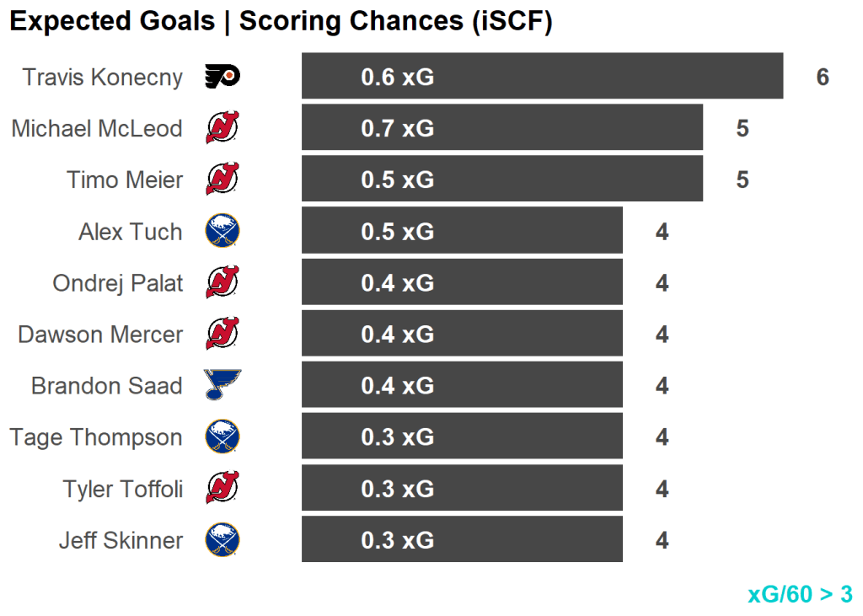
Task: Click the Sabres logo next to Jeff Skinner
Action: click(x=222, y=540)
